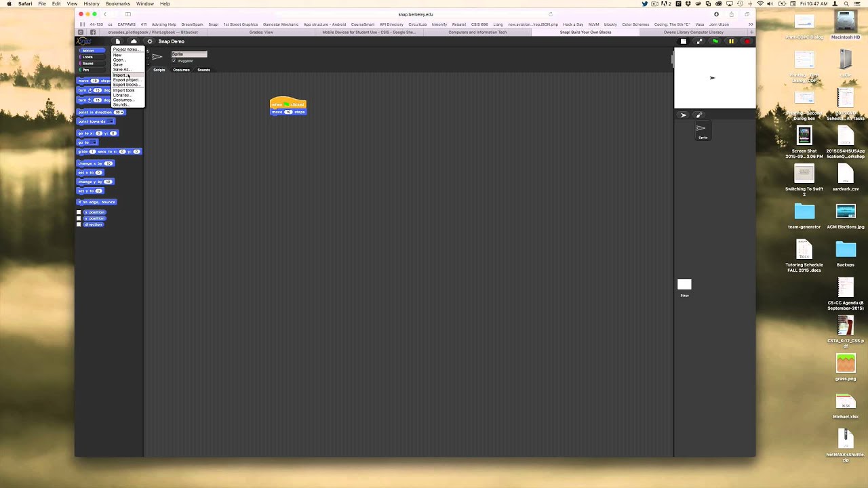868x488 pixels.
Task: Choose Export project... from the menu
Action: (126, 80)
